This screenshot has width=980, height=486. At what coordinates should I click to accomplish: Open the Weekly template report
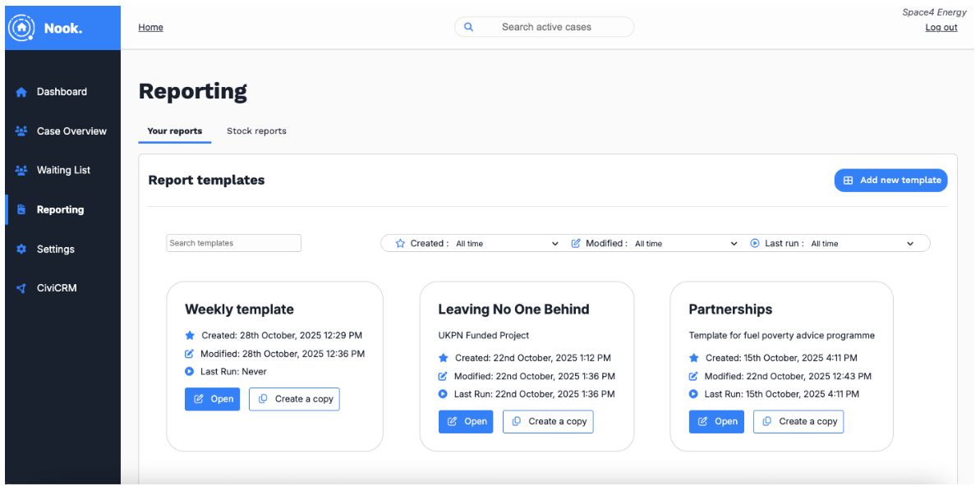(212, 399)
